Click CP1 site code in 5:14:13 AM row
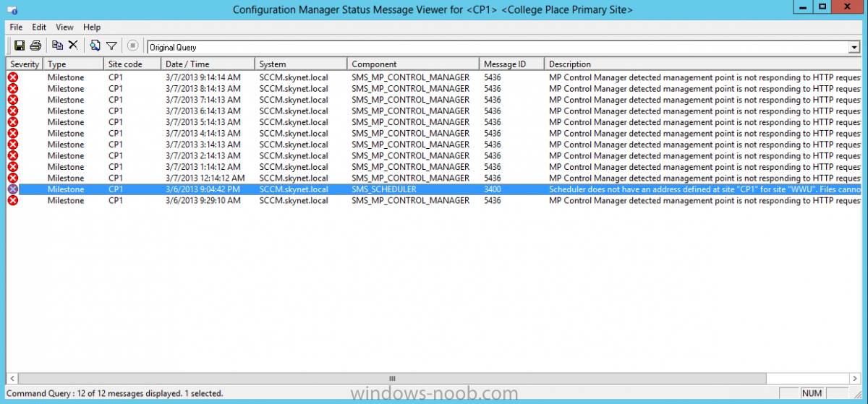 pos(116,122)
